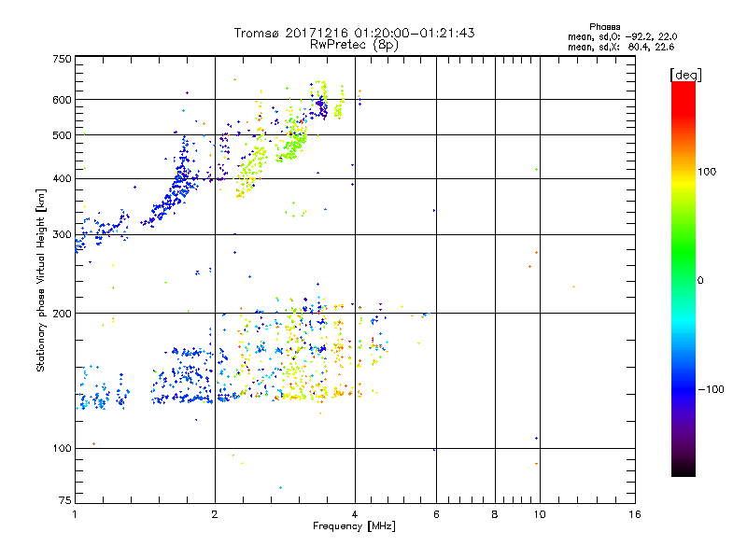Click the y-axis label '500'

(x=62, y=135)
